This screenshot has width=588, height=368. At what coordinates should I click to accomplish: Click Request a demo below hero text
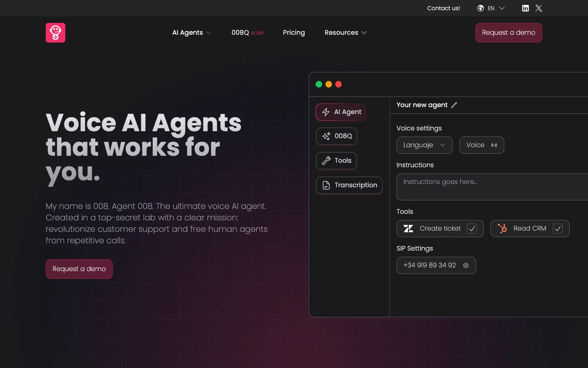click(x=79, y=269)
